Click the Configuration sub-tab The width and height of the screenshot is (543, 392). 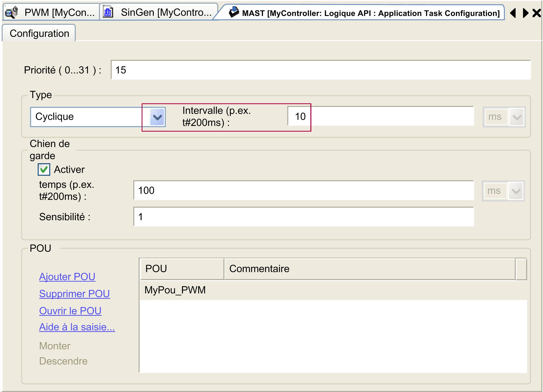[x=39, y=33]
